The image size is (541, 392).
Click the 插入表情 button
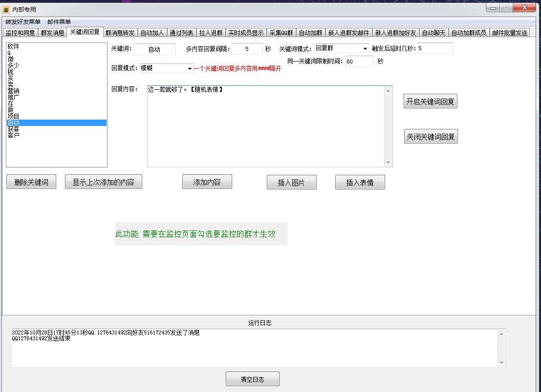pyautogui.click(x=360, y=183)
